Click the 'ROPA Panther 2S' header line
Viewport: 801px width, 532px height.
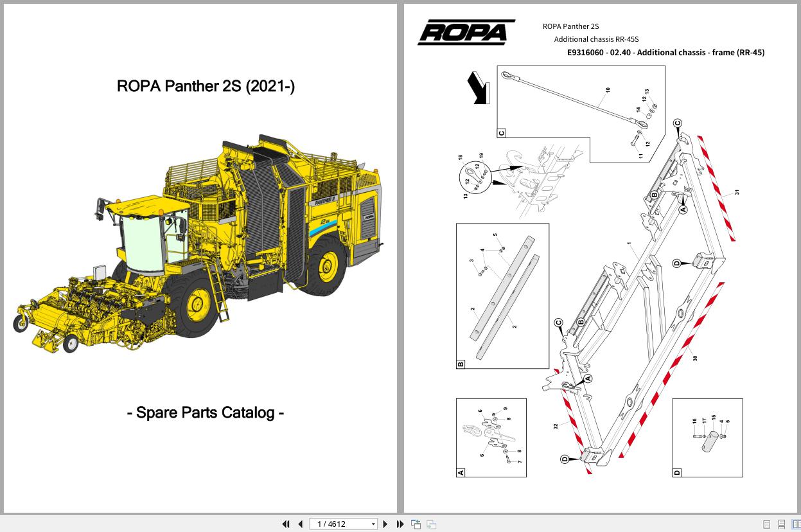pyautogui.click(x=571, y=26)
